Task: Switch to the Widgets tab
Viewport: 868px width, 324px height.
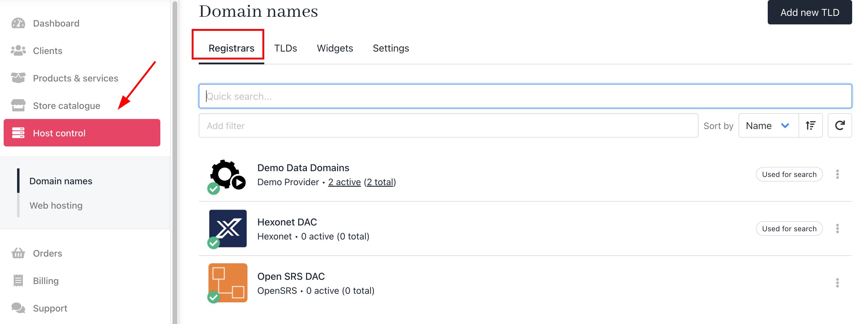Action: [335, 48]
